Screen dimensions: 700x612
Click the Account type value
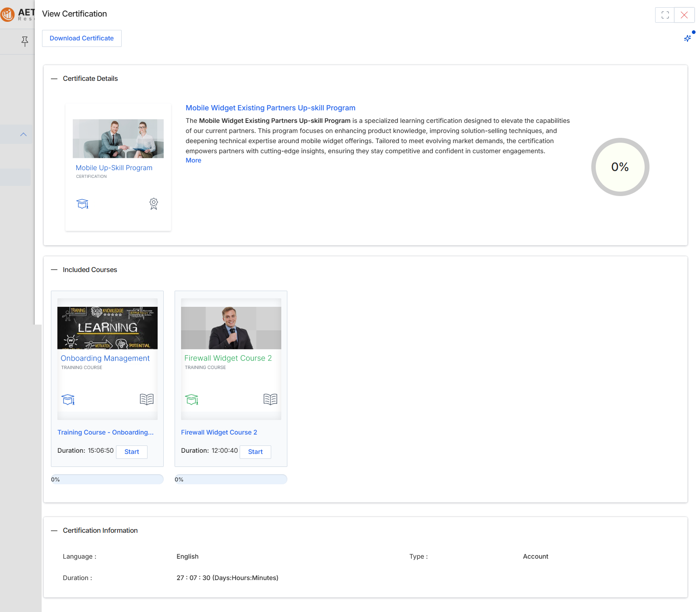536,557
